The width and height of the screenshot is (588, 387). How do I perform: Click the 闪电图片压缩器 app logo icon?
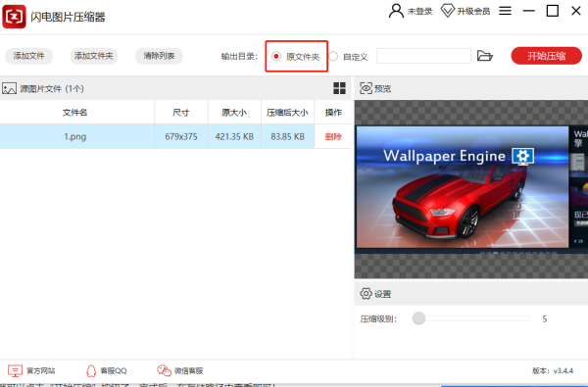click(14, 17)
